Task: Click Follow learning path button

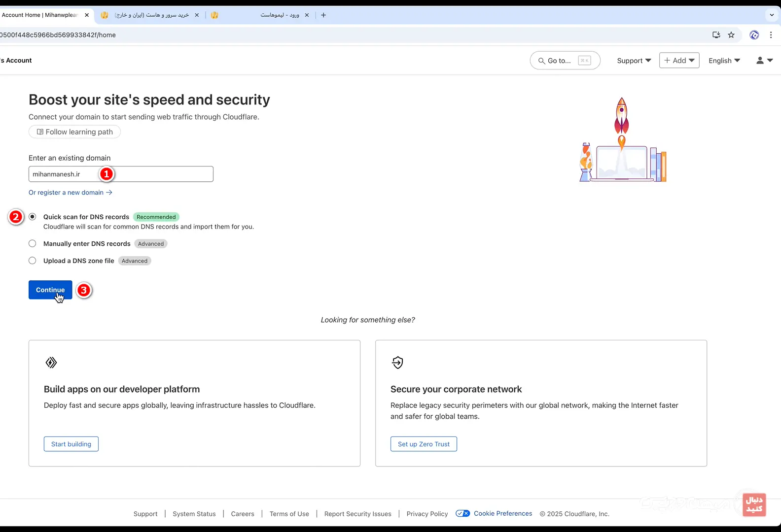Action: (x=74, y=132)
